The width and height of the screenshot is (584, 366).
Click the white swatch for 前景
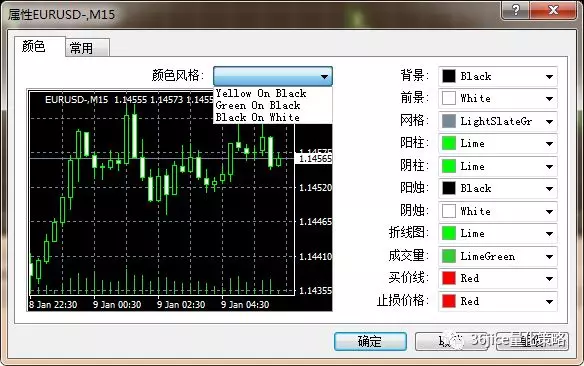point(448,99)
